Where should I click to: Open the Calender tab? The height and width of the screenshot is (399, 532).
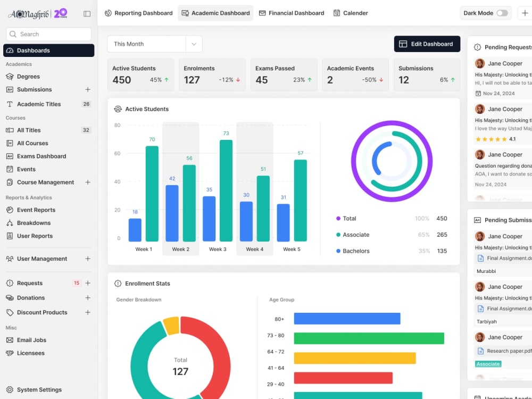(x=351, y=13)
